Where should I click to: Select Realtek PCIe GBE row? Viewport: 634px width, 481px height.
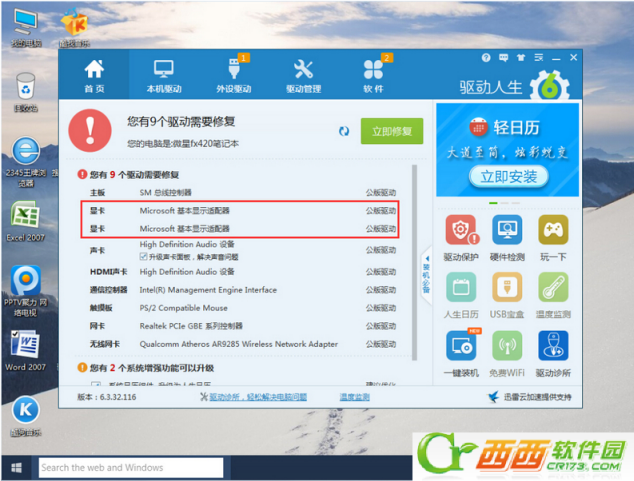click(243, 326)
